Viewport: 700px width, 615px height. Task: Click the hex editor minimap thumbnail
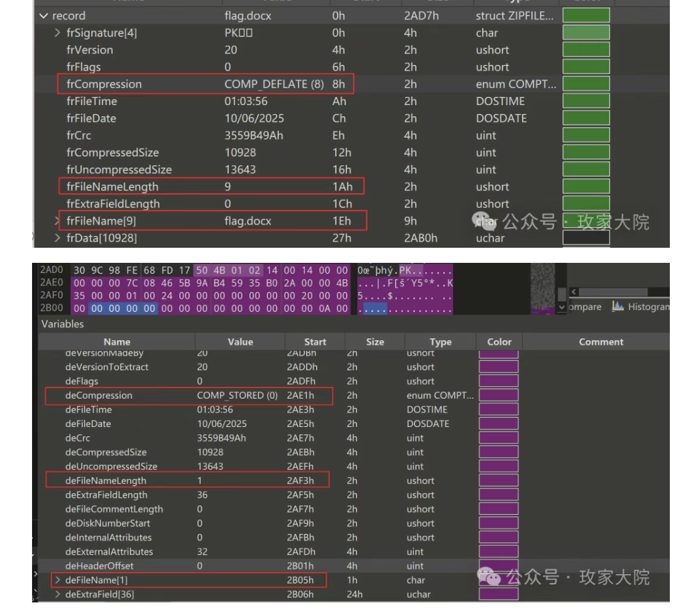544,287
